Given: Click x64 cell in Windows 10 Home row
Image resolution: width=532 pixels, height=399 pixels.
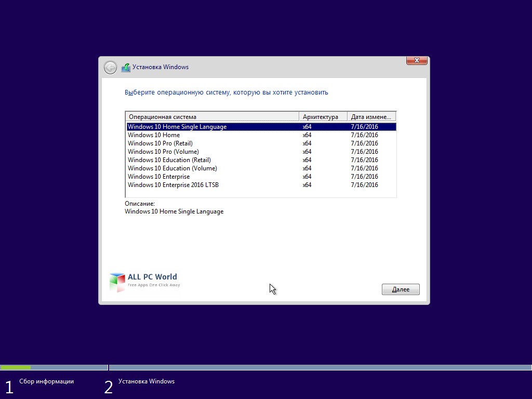Looking at the screenshot, I should click(x=307, y=135).
